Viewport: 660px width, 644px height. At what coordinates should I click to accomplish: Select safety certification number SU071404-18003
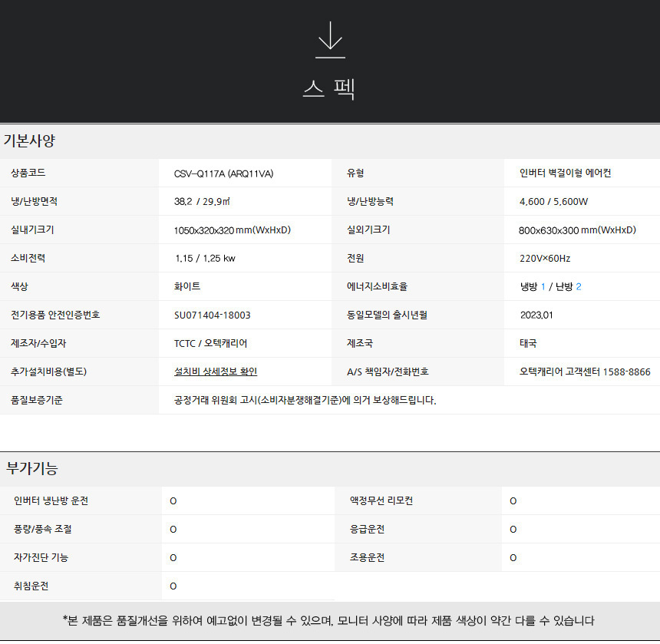pyautogui.click(x=212, y=315)
